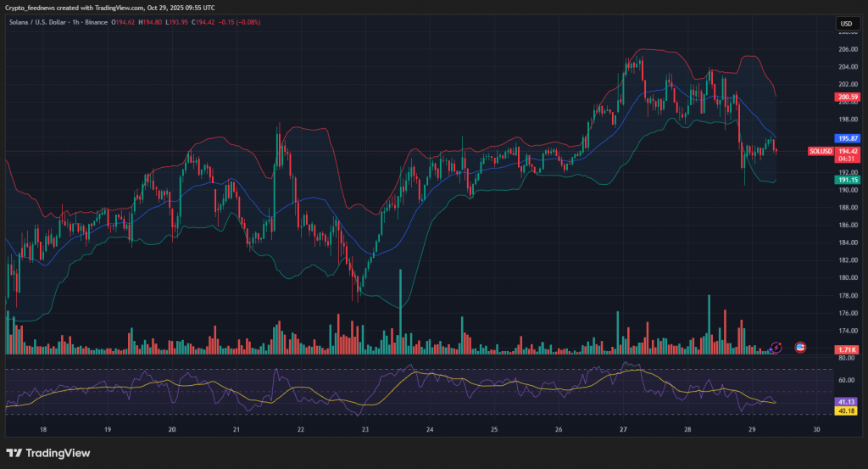Screen dimensions: 868x469
Task: Click the Solana / U.S. Dollar symbol title
Action: pos(37,22)
